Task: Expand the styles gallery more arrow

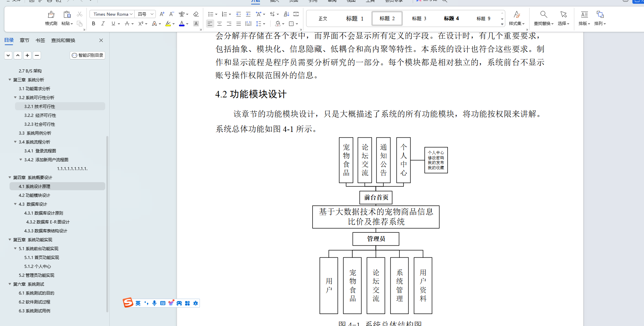Action: coord(502,24)
